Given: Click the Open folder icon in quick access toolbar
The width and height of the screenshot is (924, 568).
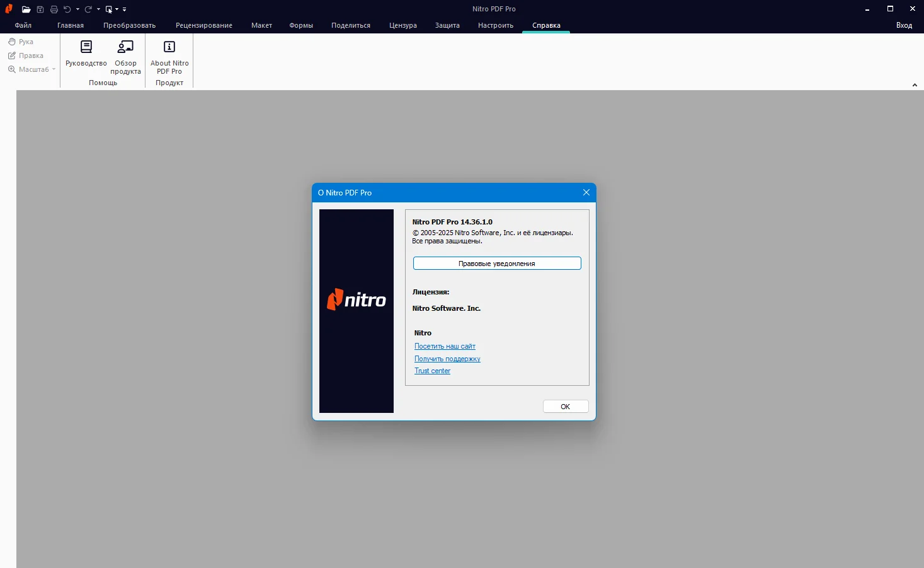Looking at the screenshot, I should tap(26, 9).
